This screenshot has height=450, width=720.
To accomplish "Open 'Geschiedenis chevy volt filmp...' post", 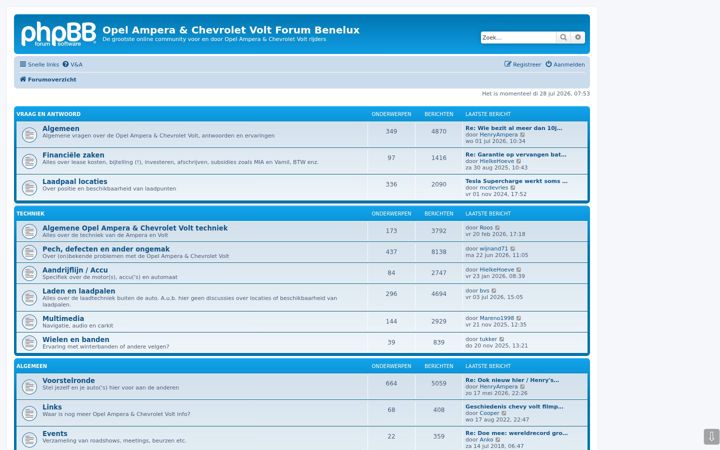I will (514, 407).
